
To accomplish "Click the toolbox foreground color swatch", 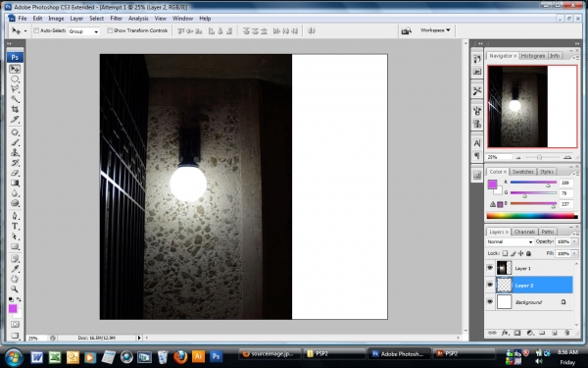I will [x=13, y=309].
